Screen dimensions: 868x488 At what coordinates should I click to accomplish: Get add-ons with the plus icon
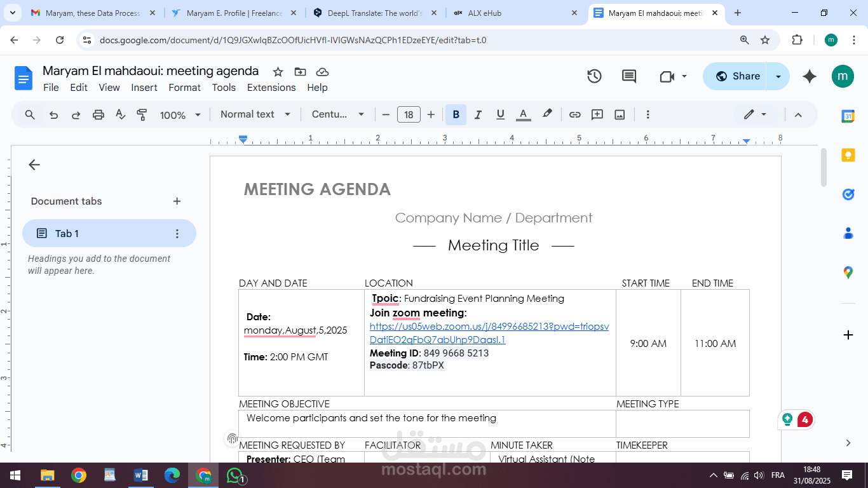848,335
